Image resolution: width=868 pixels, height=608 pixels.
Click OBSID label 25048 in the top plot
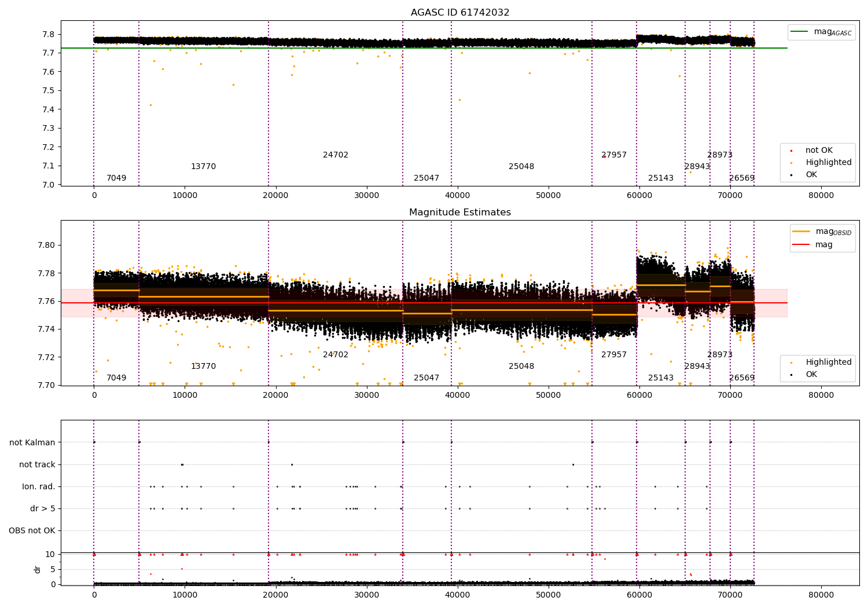coord(521,167)
